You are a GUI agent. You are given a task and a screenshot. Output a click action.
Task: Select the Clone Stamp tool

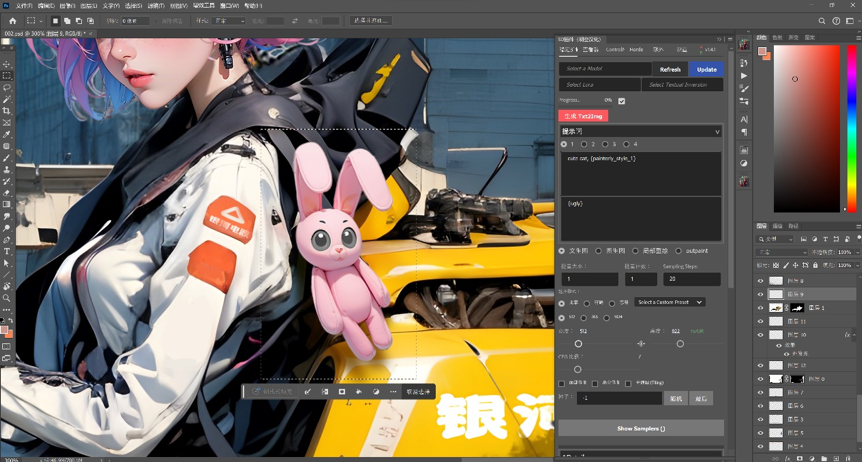(7, 169)
